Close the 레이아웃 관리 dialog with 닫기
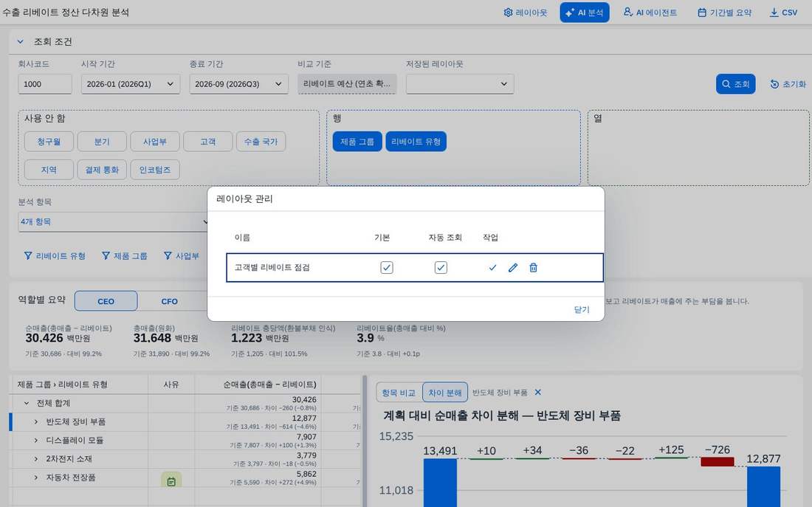 pos(582,309)
